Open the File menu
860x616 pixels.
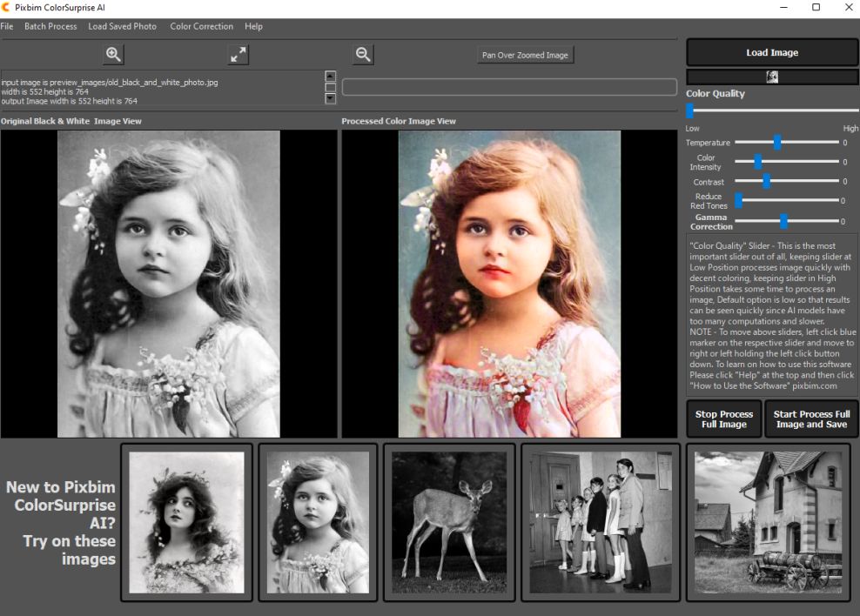[7, 26]
